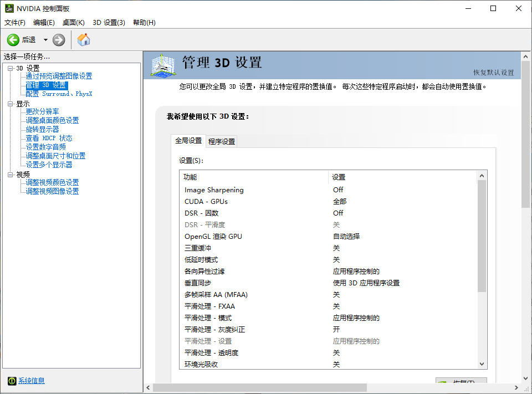The image size is (532, 394).
Task: Select the 平滑处理 - 灰度纠正 row
Action: click(x=328, y=329)
